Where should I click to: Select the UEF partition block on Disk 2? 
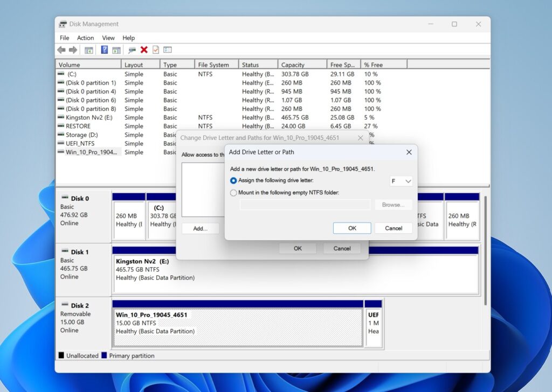[374, 328]
